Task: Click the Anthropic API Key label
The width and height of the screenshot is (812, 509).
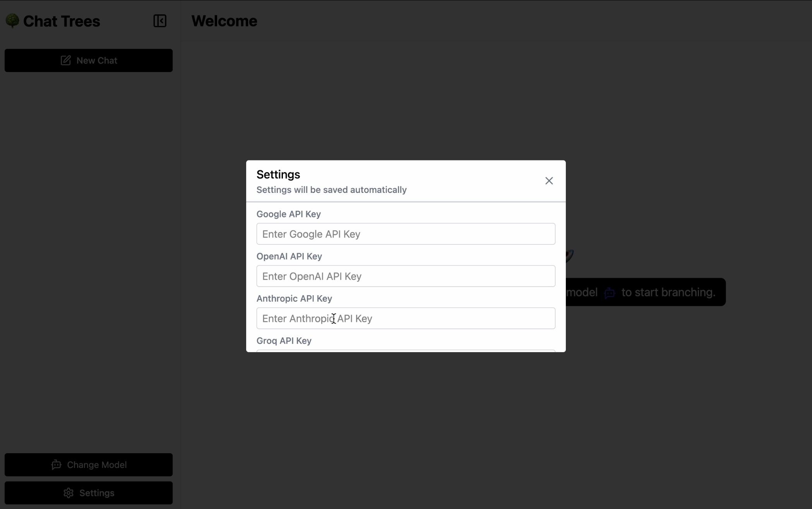Action: [295, 299]
